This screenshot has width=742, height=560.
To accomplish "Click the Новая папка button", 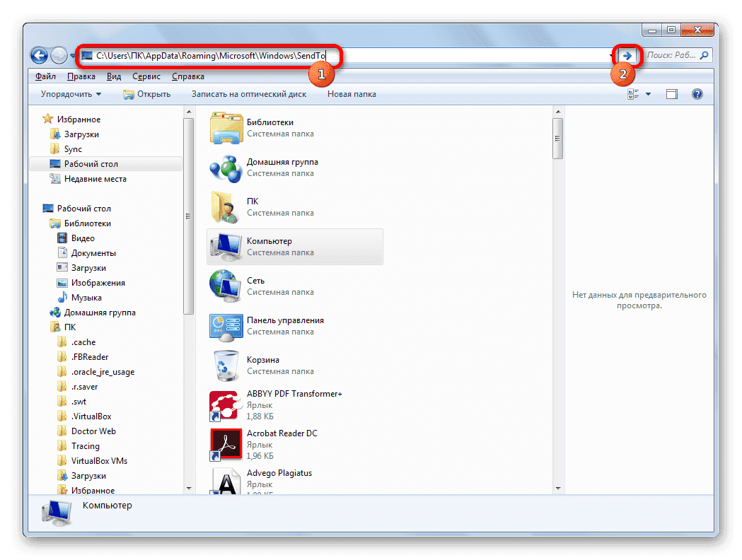I will tap(352, 94).
